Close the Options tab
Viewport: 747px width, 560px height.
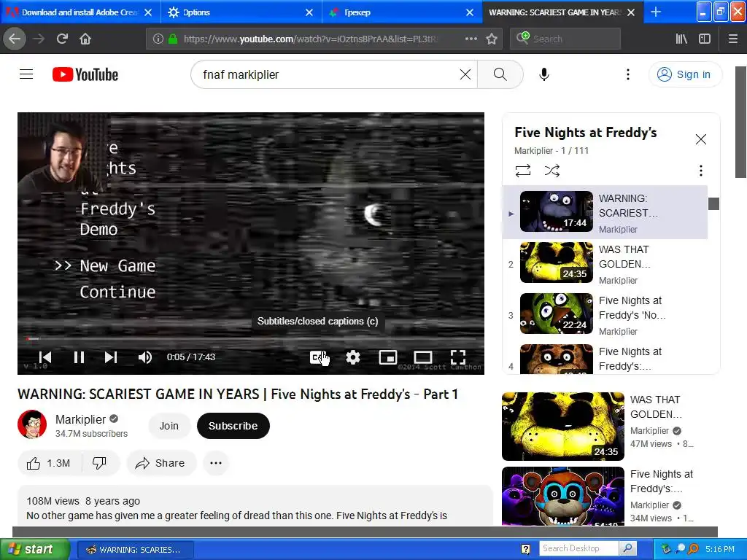[309, 12]
